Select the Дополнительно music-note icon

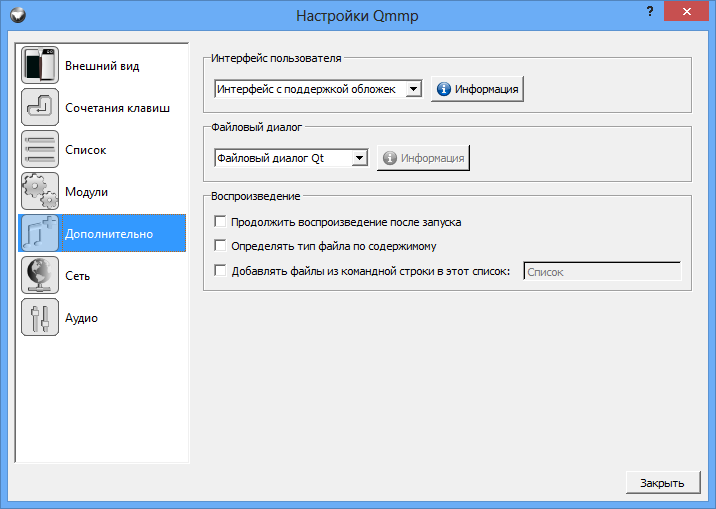click(40, 233)
